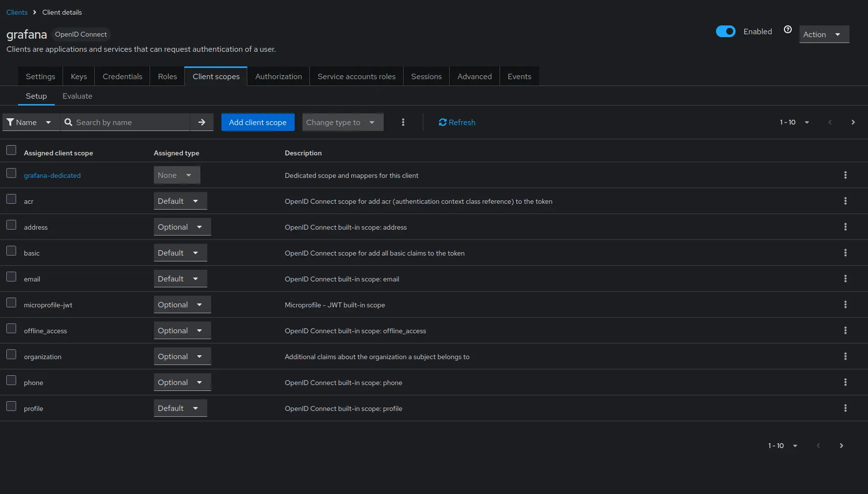
Task: Toggle the Enabled switch off
Action: (725, 31)
